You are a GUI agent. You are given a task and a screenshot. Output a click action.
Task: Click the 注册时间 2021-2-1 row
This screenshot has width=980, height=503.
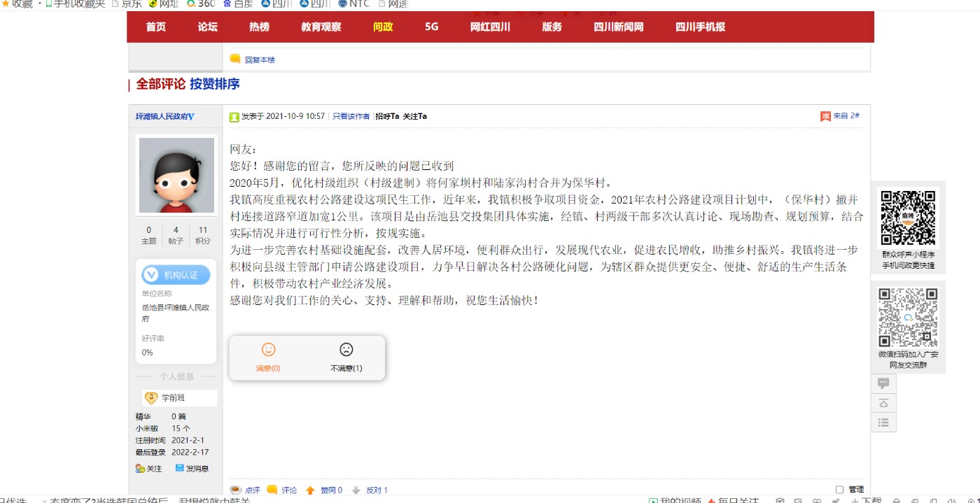click(x=170, y=441)
